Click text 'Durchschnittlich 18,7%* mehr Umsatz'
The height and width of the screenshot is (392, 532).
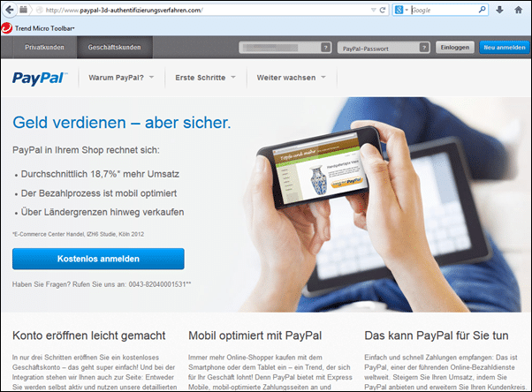tap(100, 174)
